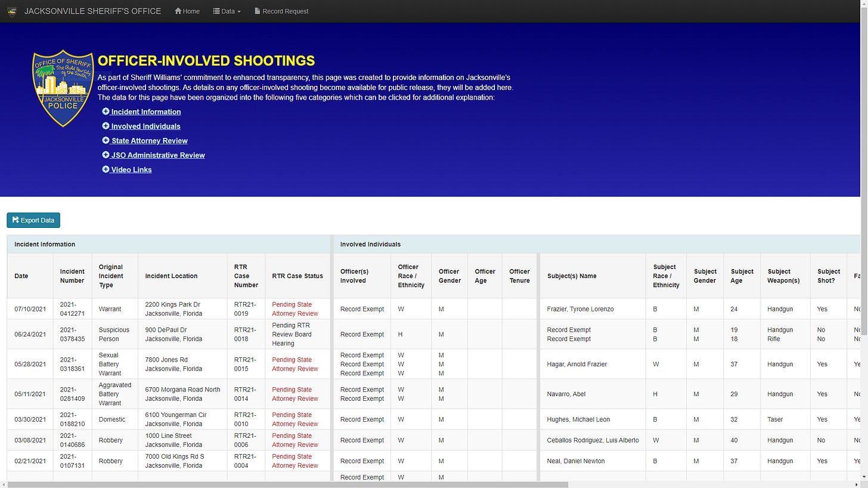Click the Involved Individuals table group header
The width and height of the screenshot is (868, 488).
pos(596,244)
